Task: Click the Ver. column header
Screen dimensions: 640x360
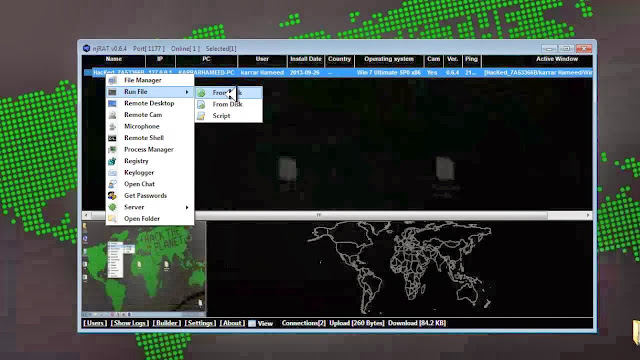Action: tap(452, 60)
